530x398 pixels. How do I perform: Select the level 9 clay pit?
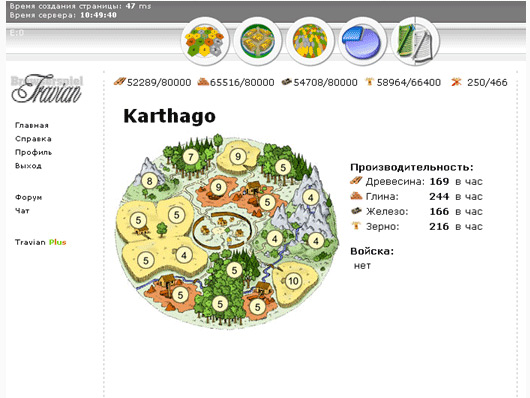pos(219,187)
